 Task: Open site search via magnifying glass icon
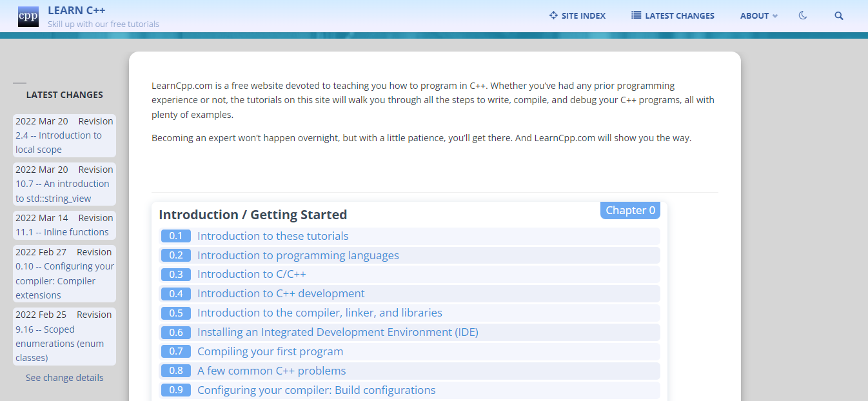(838, 15)
